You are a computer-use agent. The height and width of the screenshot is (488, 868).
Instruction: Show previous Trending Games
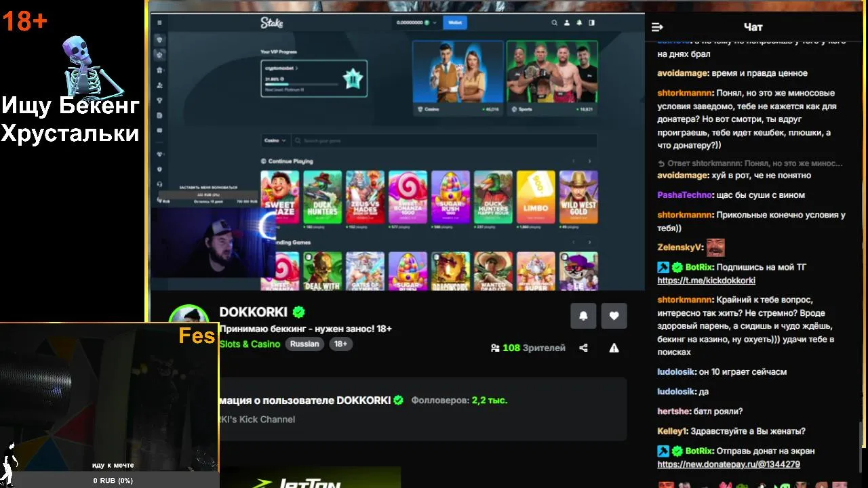point(574,242)
